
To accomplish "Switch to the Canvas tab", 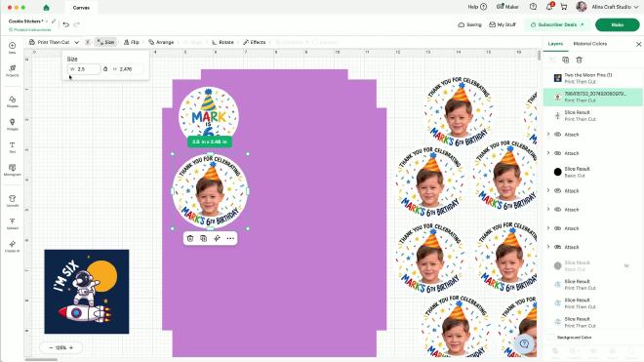I will point(81,8).
